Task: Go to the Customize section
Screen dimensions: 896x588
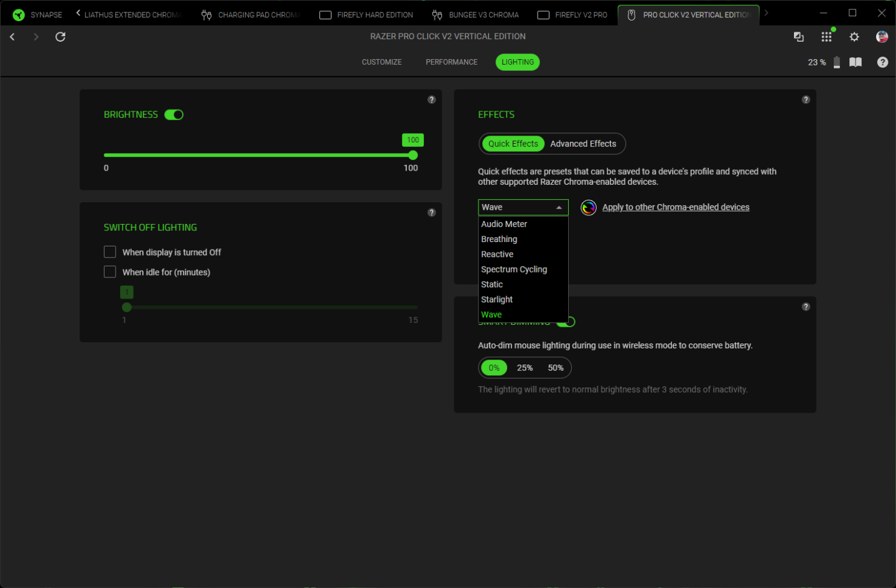Action: coord(382,62)
